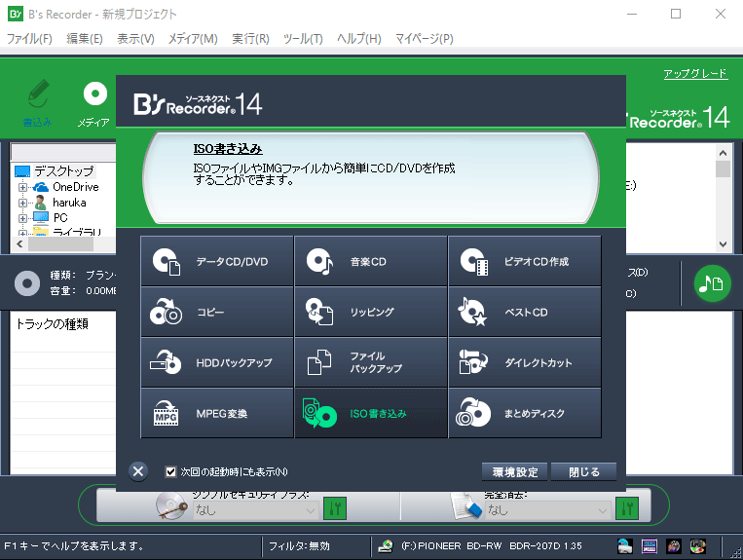Select the ビデオCD作成 tile
This screenshot has height=560, width=743.
pos(525,261)
